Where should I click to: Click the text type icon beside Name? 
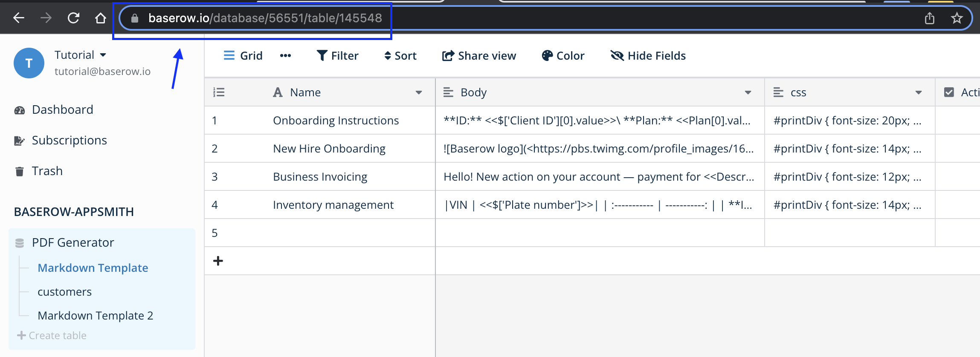pyautogui.click(x=278, y=92)
